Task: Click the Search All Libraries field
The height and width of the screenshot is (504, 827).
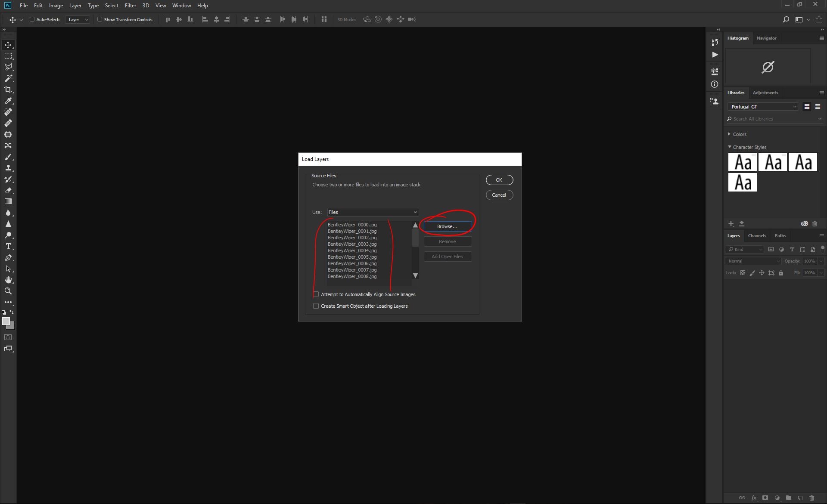Action: point(774,119)
